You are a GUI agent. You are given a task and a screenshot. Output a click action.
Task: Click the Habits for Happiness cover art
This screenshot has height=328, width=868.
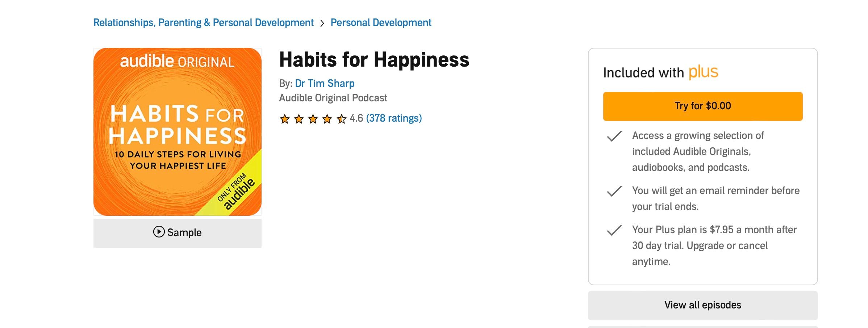click(178, 132)
